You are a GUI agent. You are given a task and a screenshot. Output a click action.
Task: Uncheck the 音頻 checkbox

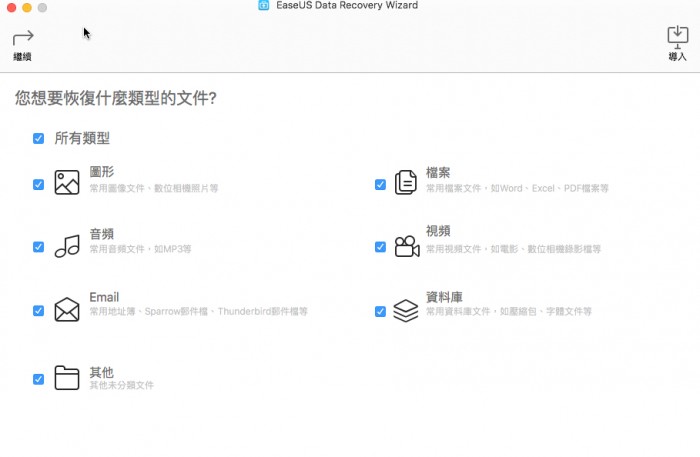[x=38, y=247]
